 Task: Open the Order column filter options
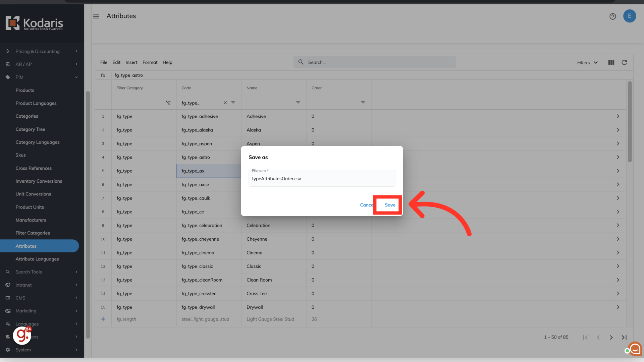coord(363,103)
